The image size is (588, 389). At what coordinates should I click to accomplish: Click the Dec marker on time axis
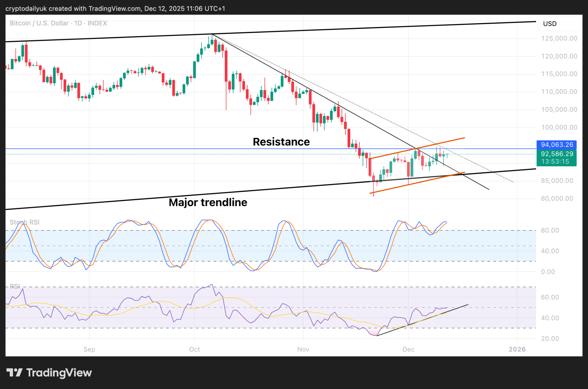pos(408,349)
